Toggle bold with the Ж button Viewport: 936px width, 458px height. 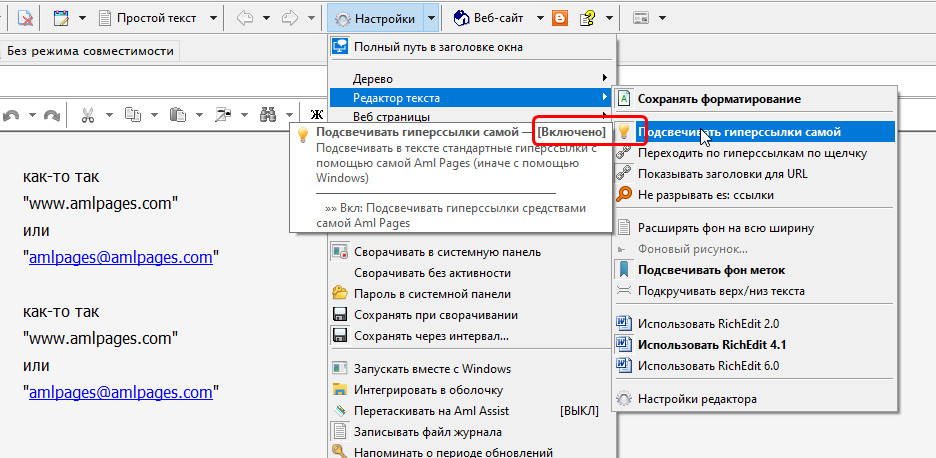point(316,115)
